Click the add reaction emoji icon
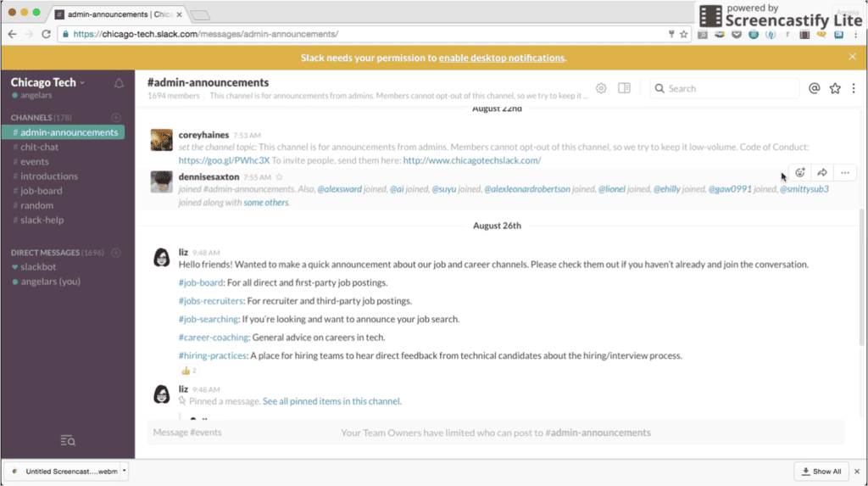 [x=800, y=173]
